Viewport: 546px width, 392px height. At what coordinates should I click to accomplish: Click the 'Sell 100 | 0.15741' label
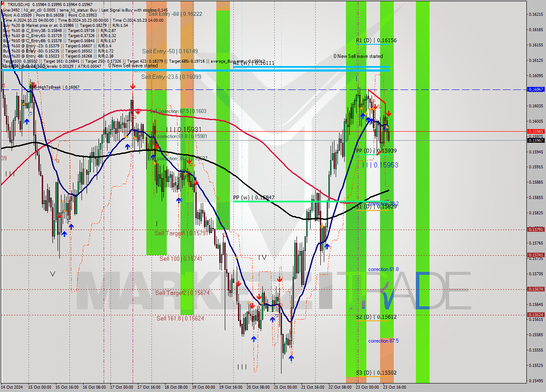(x=181, y=259)
